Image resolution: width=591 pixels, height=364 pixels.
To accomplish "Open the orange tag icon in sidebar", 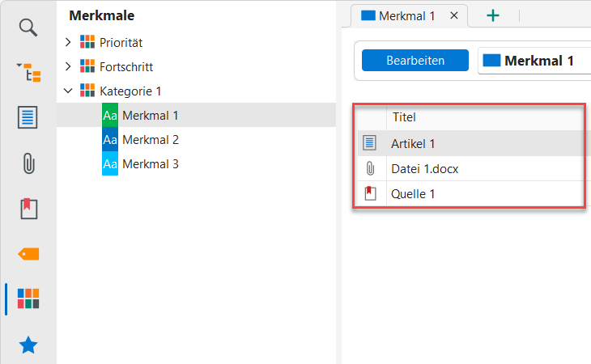I will click(x=28, y=254).
